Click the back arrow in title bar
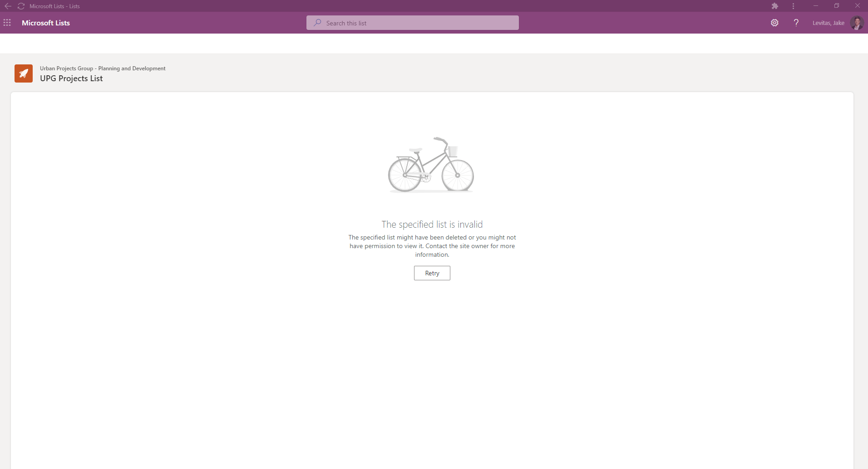Viewport: 868px width, 469px height. point(8,6)
